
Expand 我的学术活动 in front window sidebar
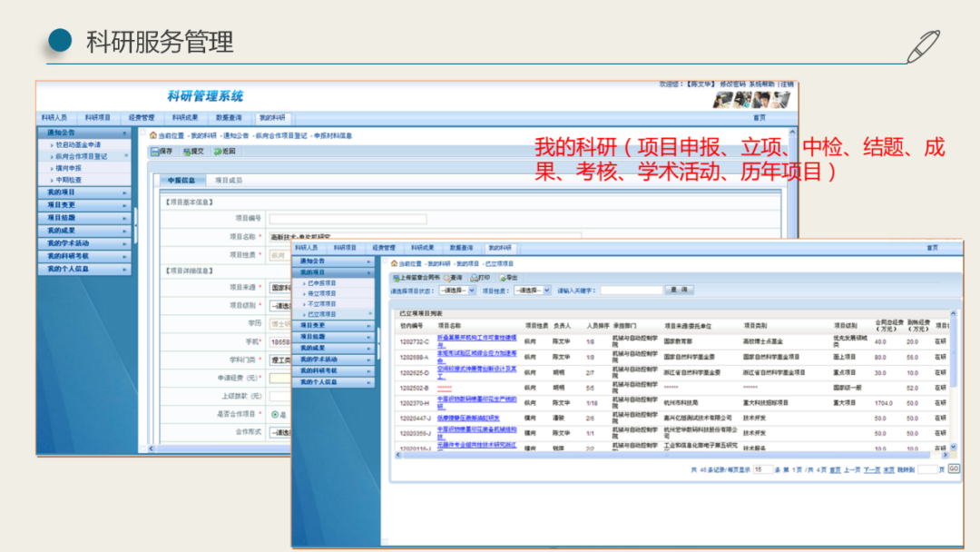coord(333,360)
